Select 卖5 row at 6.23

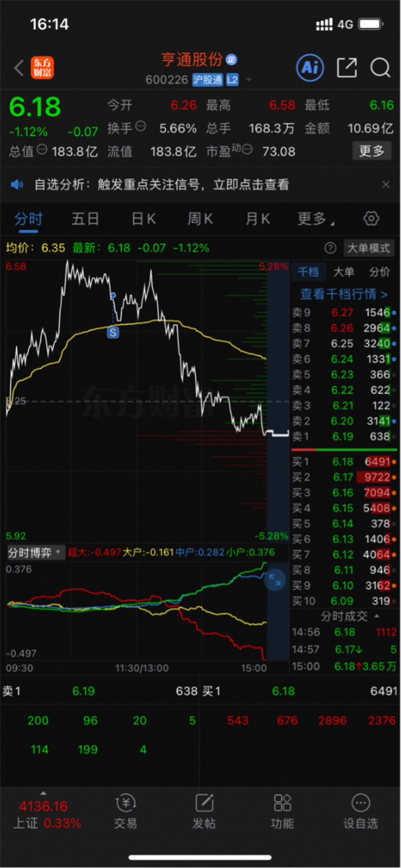pos(344,375)
